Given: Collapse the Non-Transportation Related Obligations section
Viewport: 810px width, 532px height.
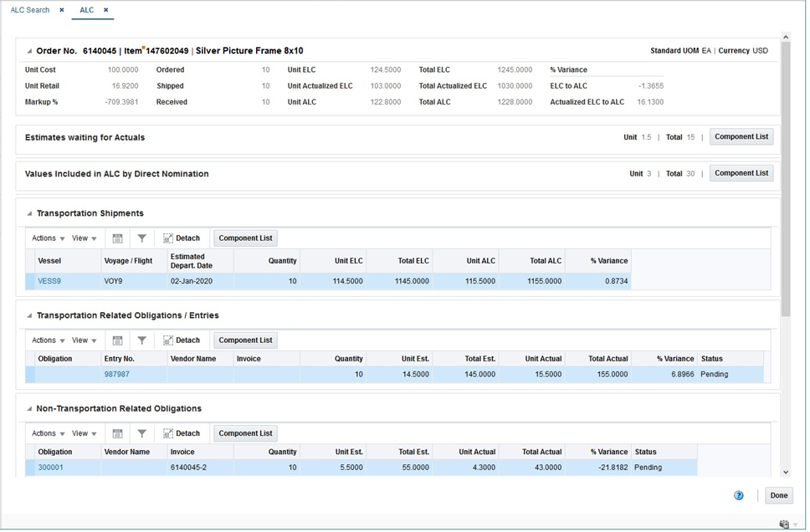Looking at the screenshot, I should pyautogui.click(x=29, y=410).
